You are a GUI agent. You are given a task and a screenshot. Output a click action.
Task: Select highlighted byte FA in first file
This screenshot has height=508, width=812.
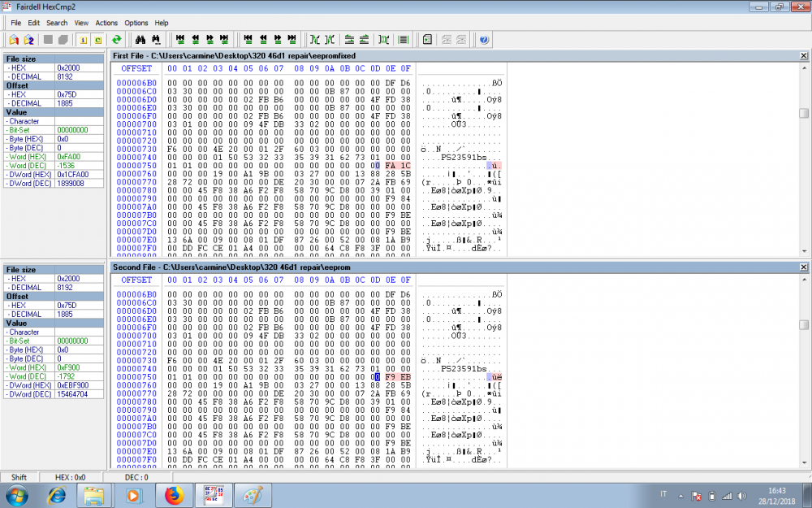391,165
